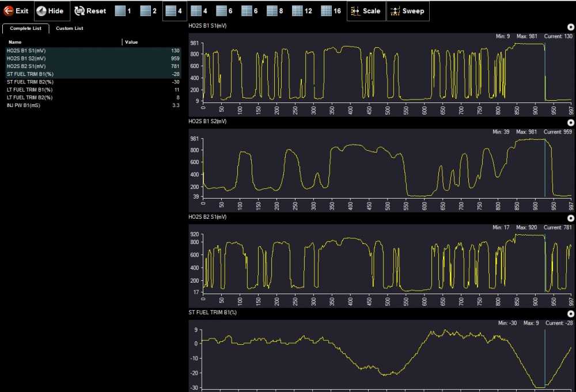Screen dimensions: 576x392
Task: Switch to 16-graph layout
Action: (x=331, y=11)
